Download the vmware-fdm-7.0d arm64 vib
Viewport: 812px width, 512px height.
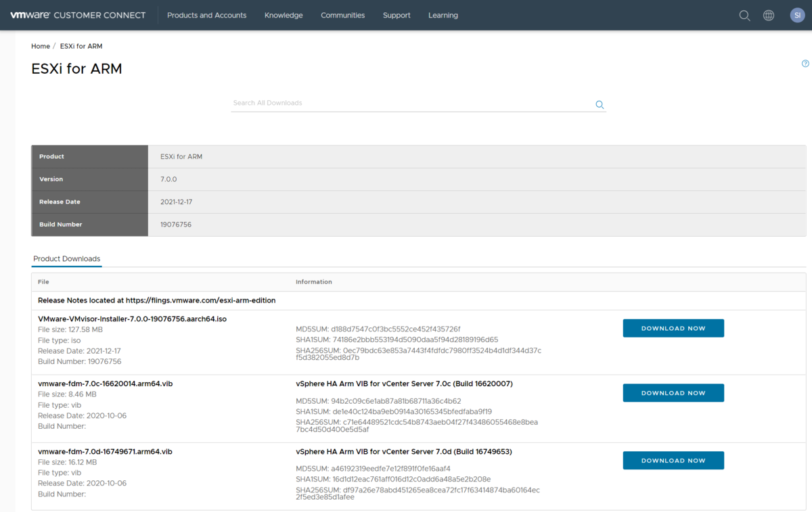[673, 461]
